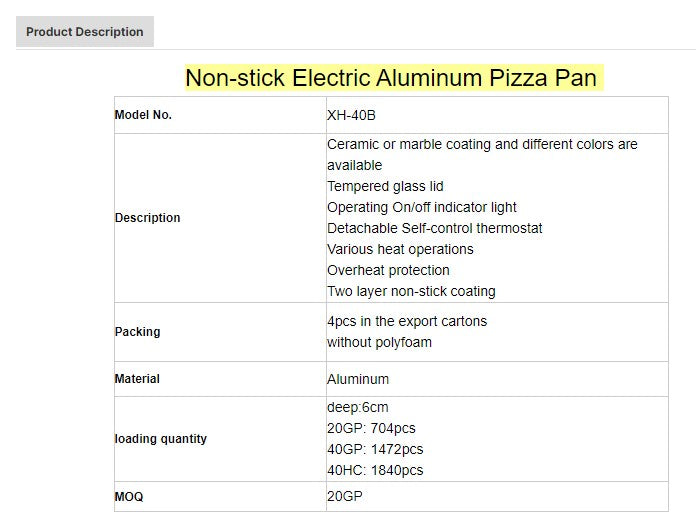Click the Overheat protection line
The width and height of the screenshot is (696, 531).
388,271
